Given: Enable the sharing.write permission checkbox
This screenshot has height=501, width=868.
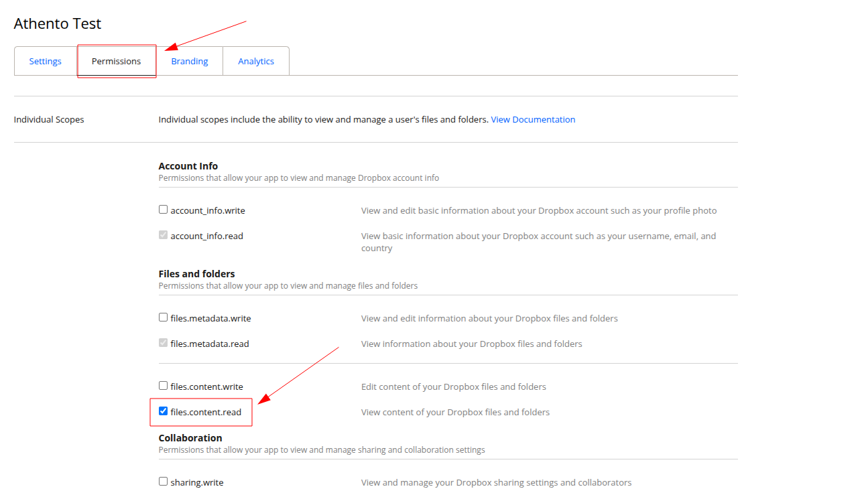Looking at the screenshot, I should tap(163, 482).
